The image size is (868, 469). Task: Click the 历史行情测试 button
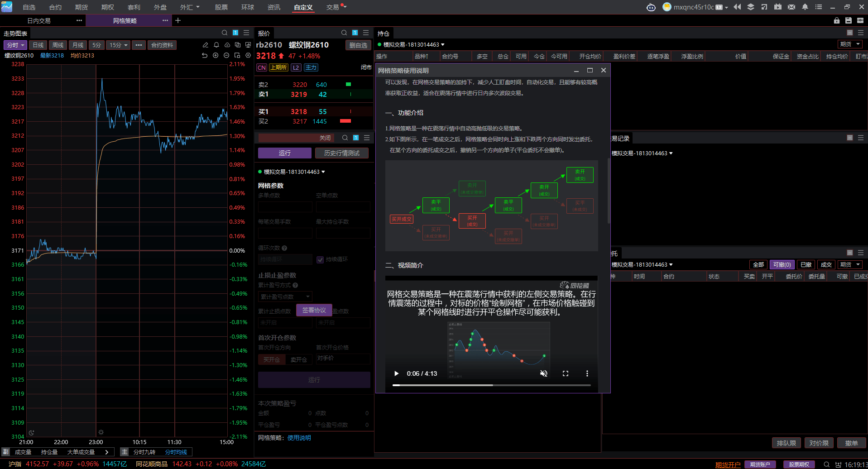(x=342, y=153)
